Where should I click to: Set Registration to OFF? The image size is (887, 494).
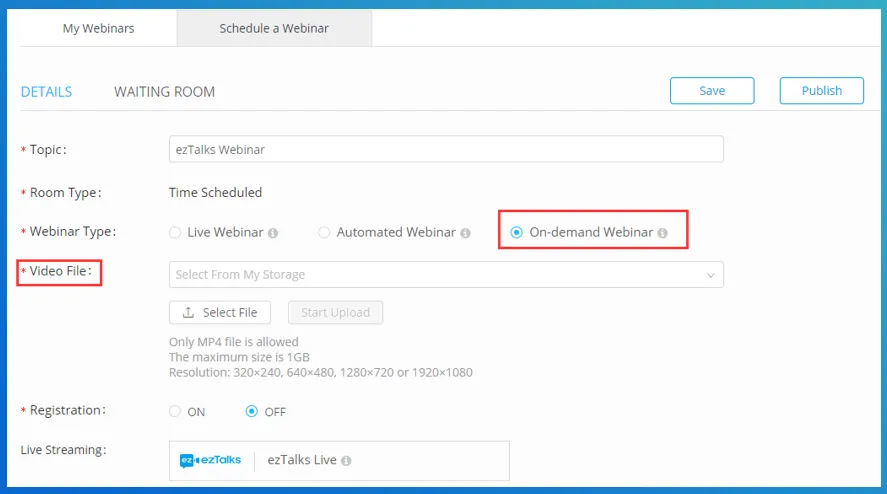[252, 411]
